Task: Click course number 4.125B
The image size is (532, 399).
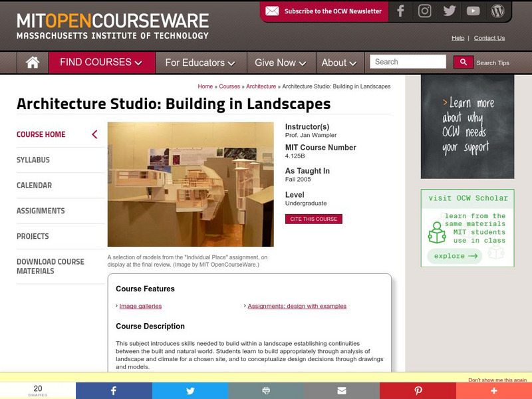Action: 295,156
